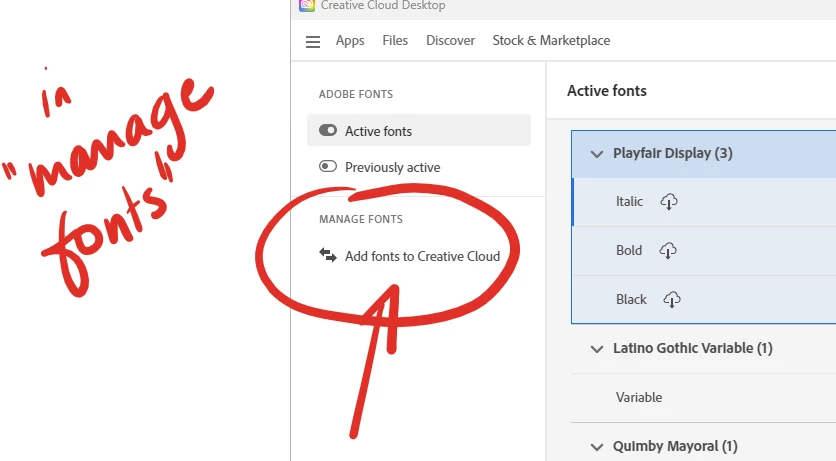Click the MANAGE FONTS section label
Viewport: 836px width, 461px height.
[x=360, y=219]
